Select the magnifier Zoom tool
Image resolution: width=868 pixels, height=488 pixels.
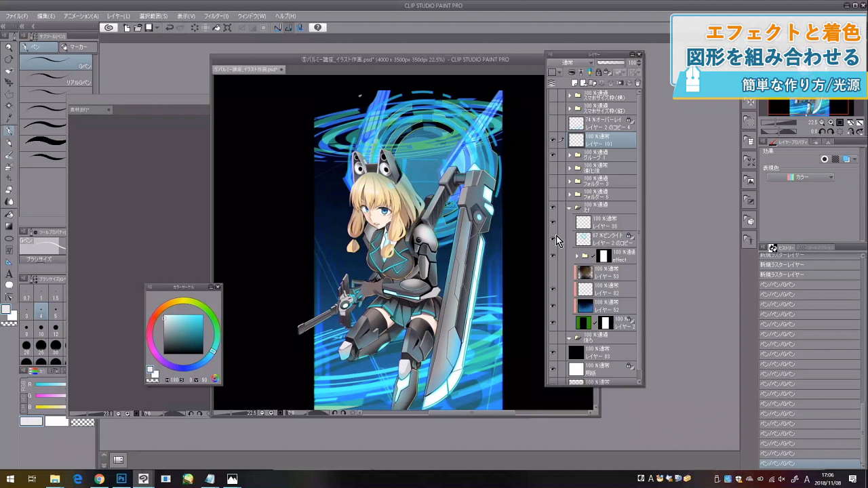point(9,47)
